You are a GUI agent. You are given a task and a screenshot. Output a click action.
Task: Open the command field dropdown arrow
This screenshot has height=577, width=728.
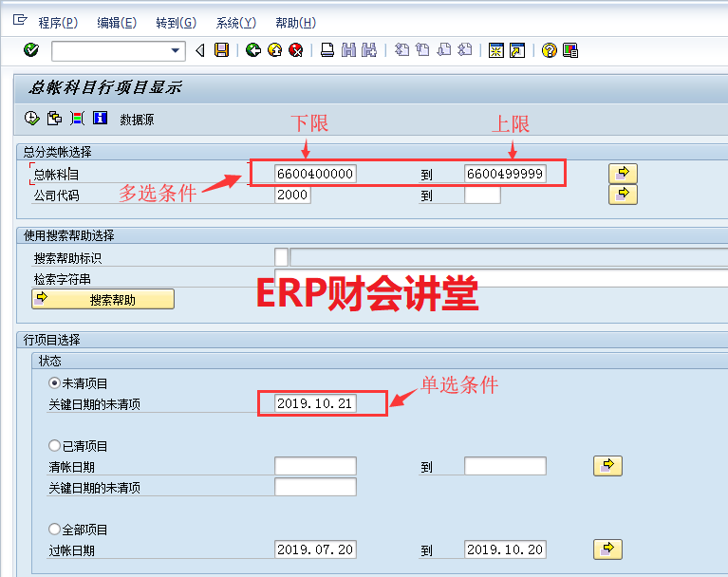(176, 50)
